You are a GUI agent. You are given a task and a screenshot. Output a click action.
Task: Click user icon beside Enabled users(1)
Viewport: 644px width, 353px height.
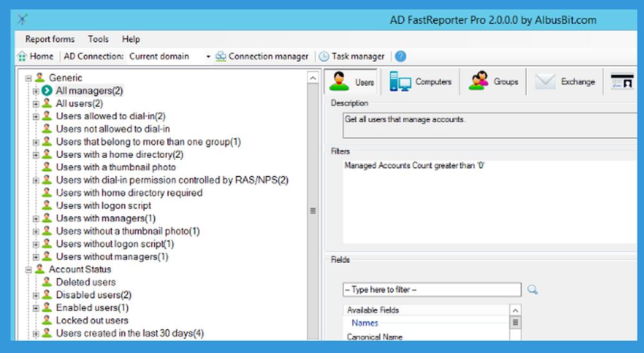(47, 307)
